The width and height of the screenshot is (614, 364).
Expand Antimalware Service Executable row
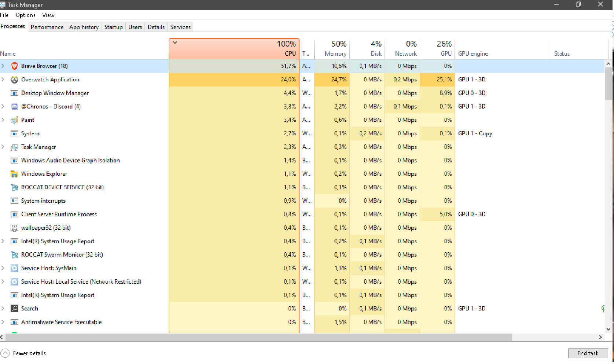tap(3, 322)
